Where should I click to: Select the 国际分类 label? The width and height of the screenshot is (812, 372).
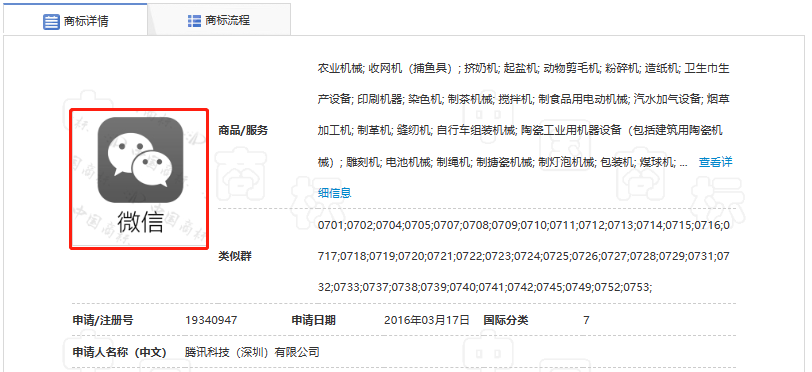tap(505, 320)
